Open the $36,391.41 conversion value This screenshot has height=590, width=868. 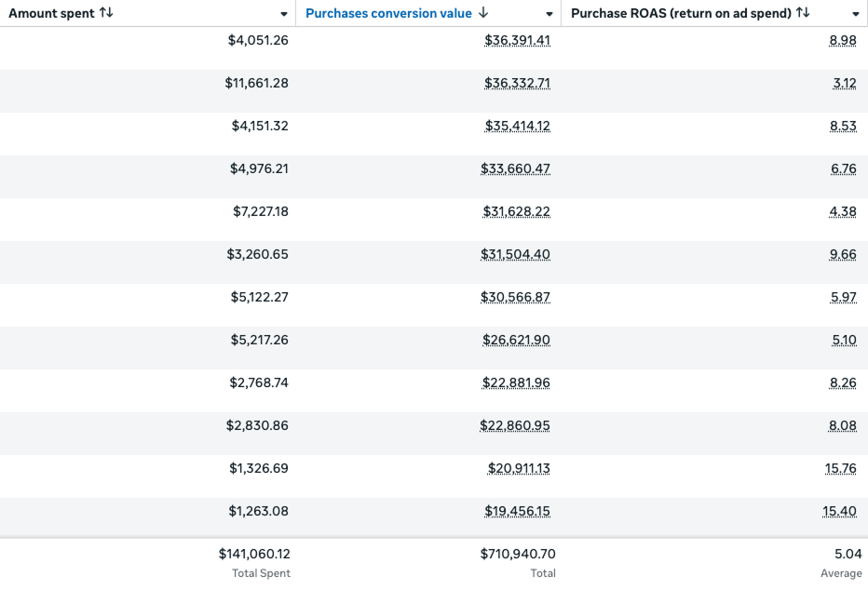pos(517,40)
